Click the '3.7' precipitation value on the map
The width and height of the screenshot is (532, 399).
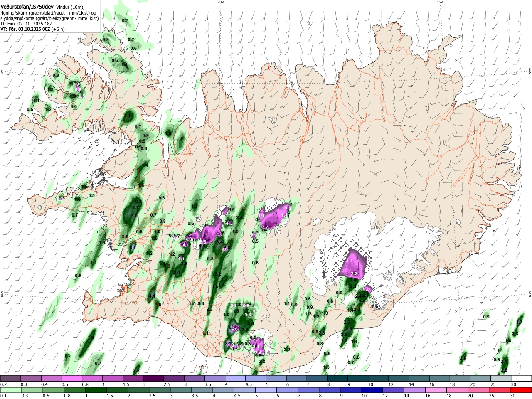[x=519, y=322]
